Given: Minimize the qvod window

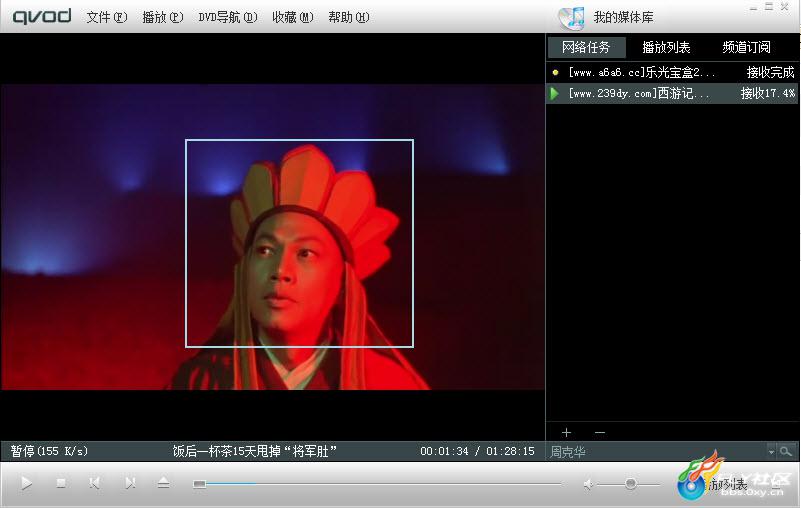Looking at the screenshot, I should 754,8.
